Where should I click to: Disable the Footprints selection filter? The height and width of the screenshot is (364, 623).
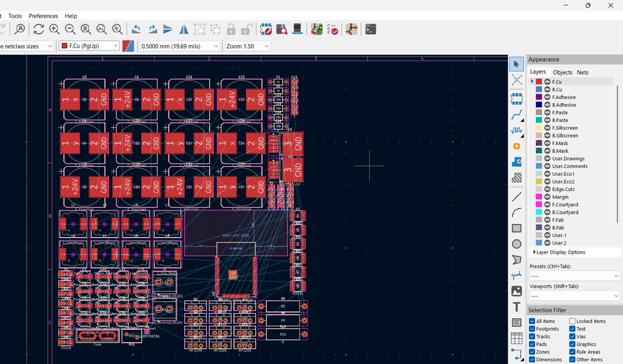click(x=531, y=328)
